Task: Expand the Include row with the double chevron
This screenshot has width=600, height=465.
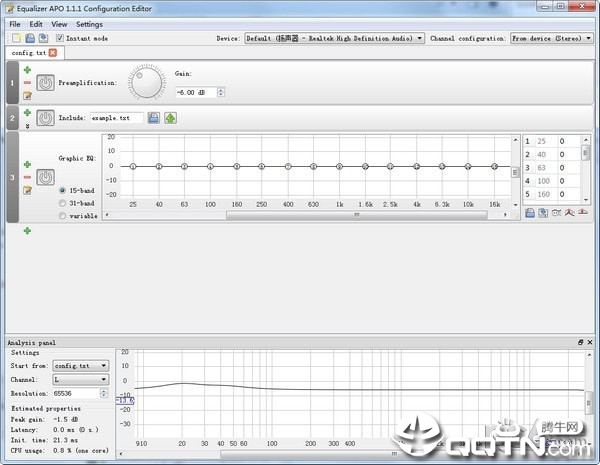Action: (27, 126)
